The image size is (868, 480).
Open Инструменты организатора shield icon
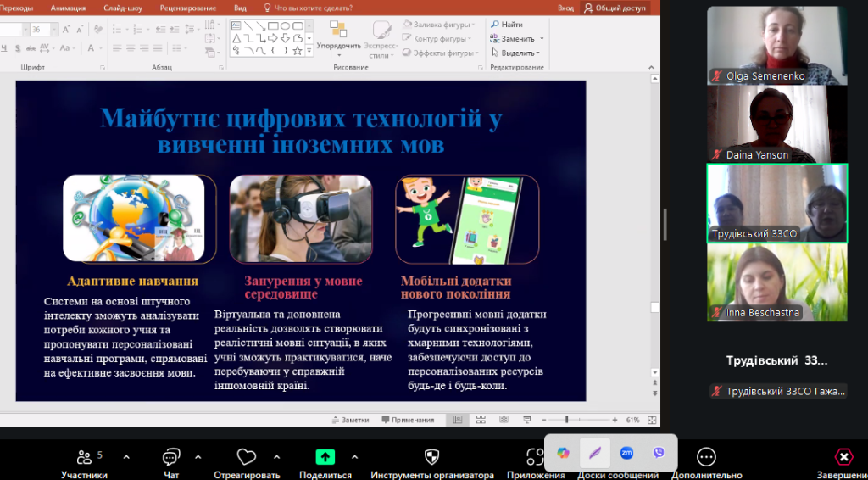(431, 458)
